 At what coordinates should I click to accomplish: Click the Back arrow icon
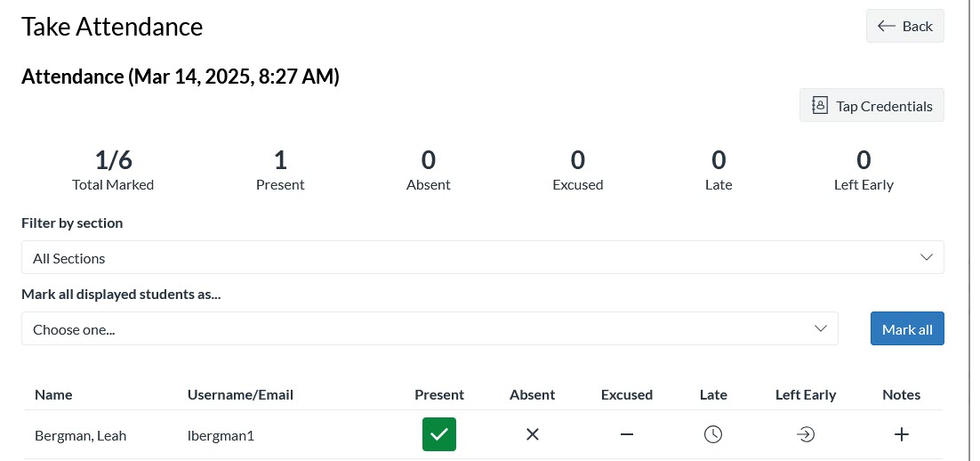point(887,26)
